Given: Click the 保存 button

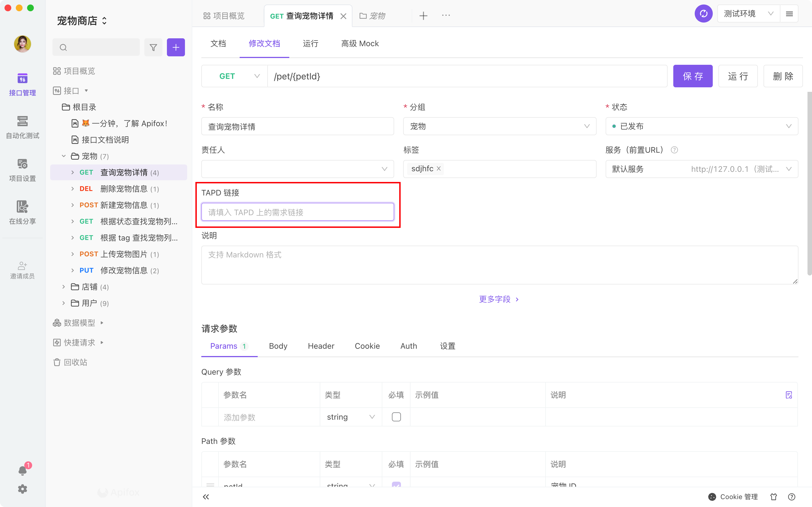Looking at the screenshot, I should point(692,76).
